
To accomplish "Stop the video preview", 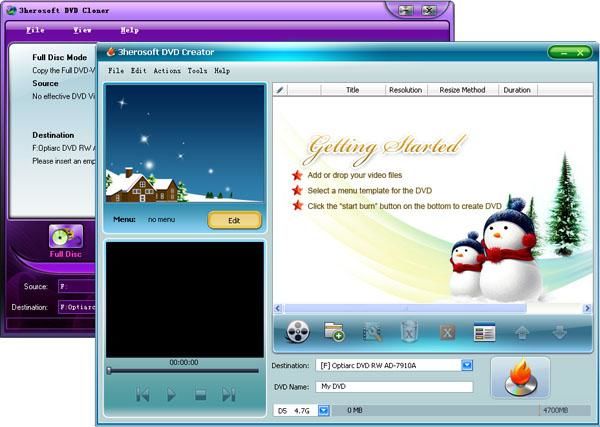I will [201, 394].
